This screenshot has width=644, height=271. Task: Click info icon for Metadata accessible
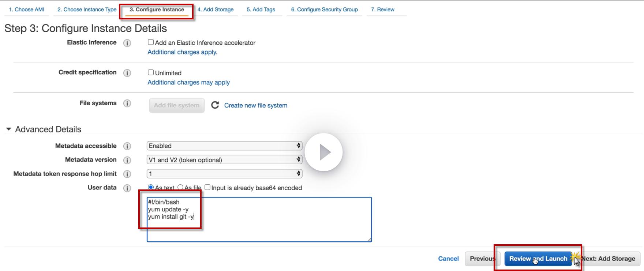127,146
